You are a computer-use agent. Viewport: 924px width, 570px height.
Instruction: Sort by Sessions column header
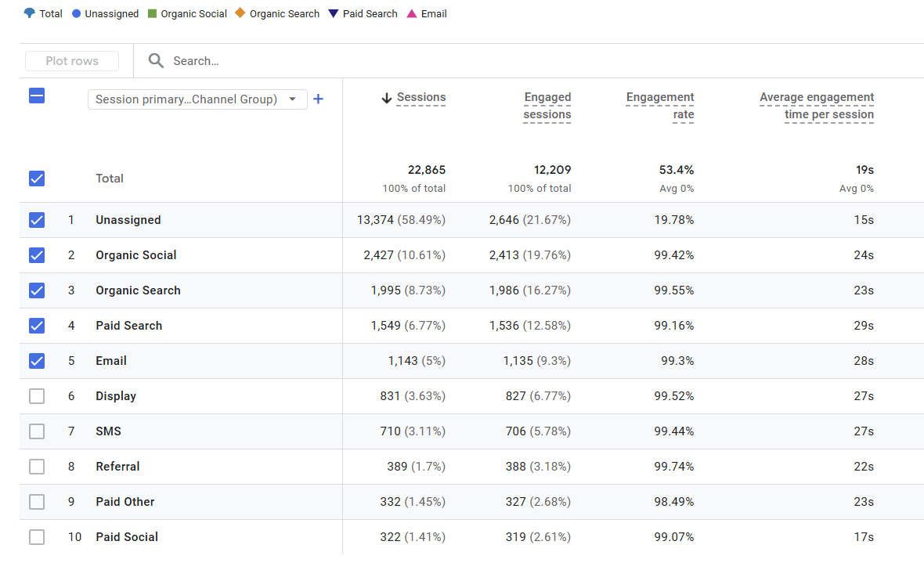(x=420, y=97)
